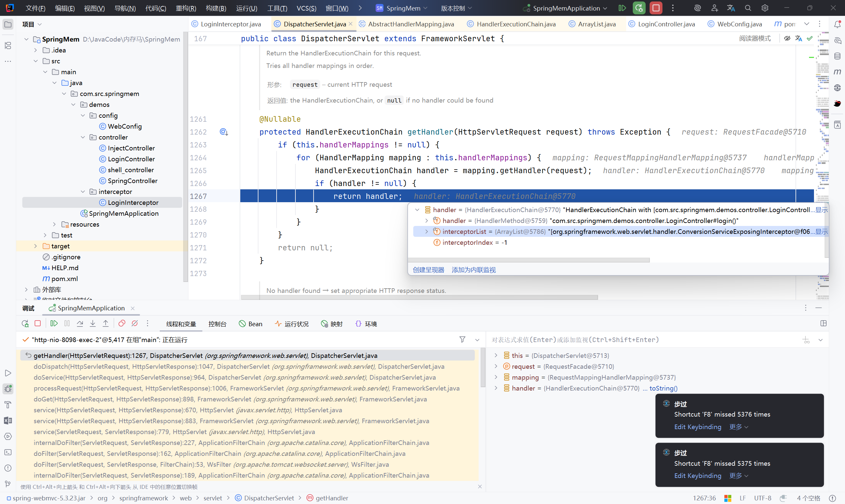Toggle the thread filter icon
This screenshot has height=504, width=845.
pyautogui.click(x=462, y=340)
